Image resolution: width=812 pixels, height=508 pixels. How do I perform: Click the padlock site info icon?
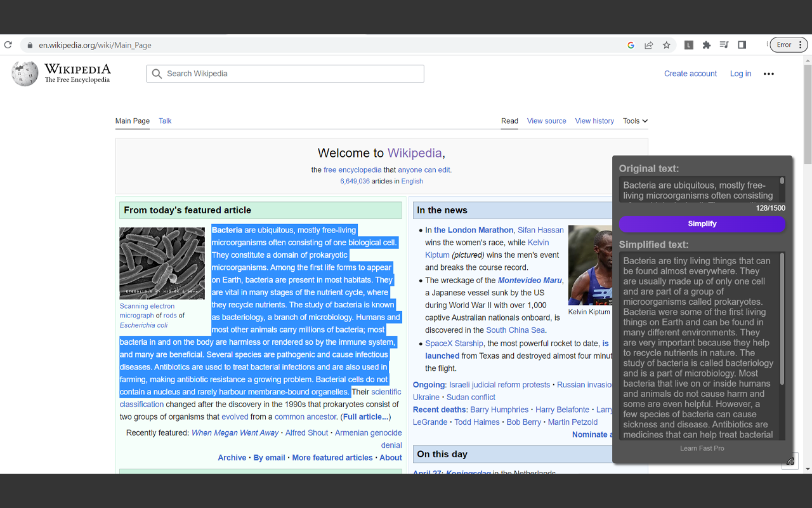tap(29, 45)
